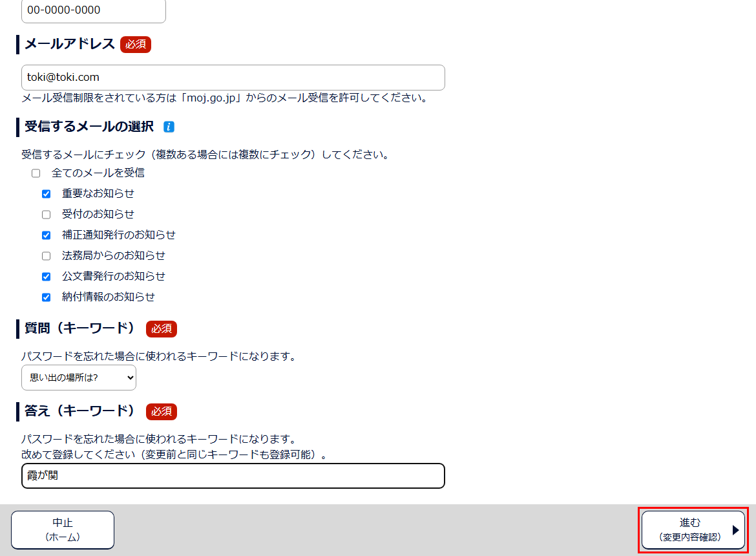
Task: Disable the 公文書発行のお知らせ checkbox
Action: point(47,277)
